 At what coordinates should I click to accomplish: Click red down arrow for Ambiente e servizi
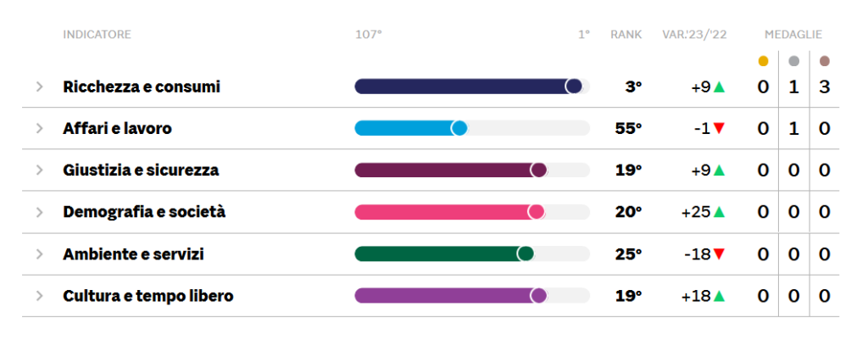pyautogui.click(x=719, y=254)
